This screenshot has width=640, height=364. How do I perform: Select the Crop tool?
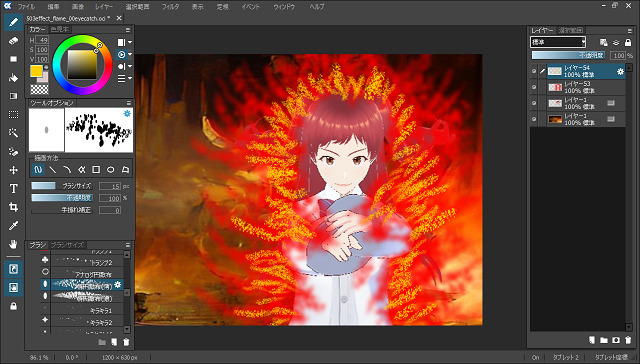[x=13, y=207]
